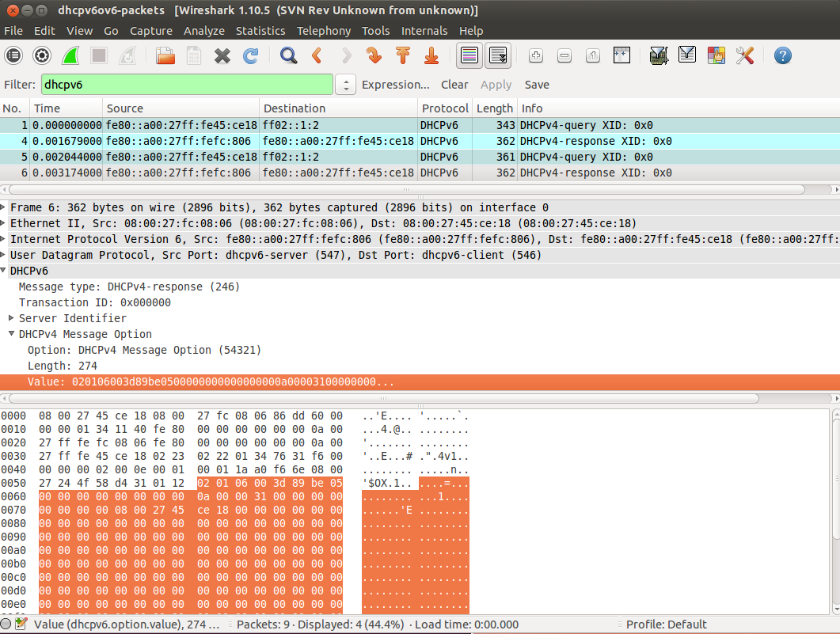Stop the running capture
Image resolution: width=840 pixels, height=634 pixels.
(99, 55)
